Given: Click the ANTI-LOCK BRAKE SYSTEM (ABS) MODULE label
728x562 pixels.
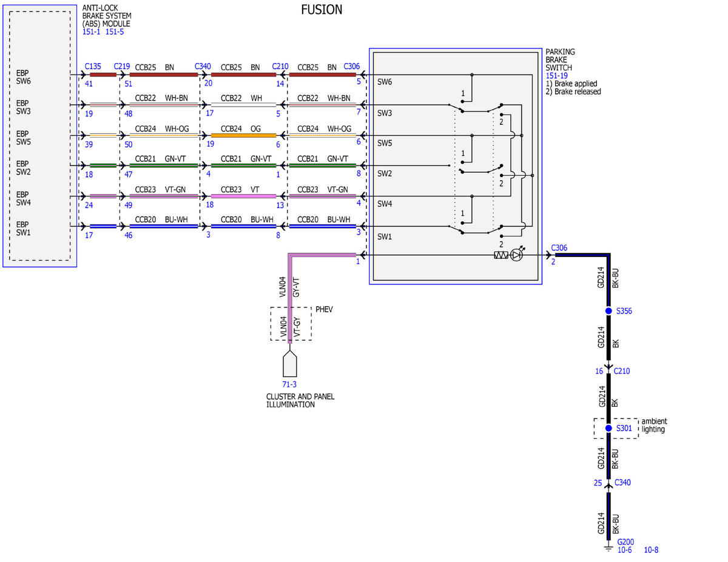Looking at the screenshot, I should pyautogui.click(x=107, y=16).
